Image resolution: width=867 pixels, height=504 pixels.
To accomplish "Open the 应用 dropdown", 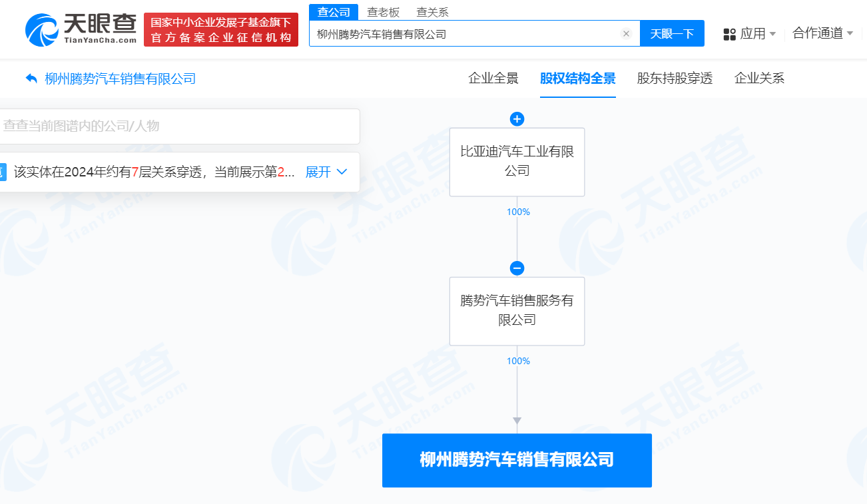I will (754, 33).
